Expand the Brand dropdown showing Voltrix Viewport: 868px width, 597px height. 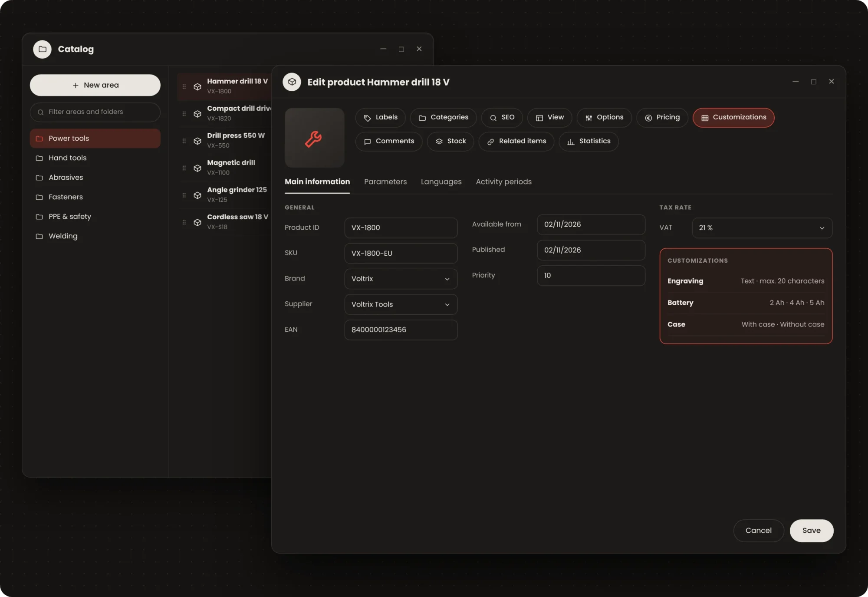(401, 279)
